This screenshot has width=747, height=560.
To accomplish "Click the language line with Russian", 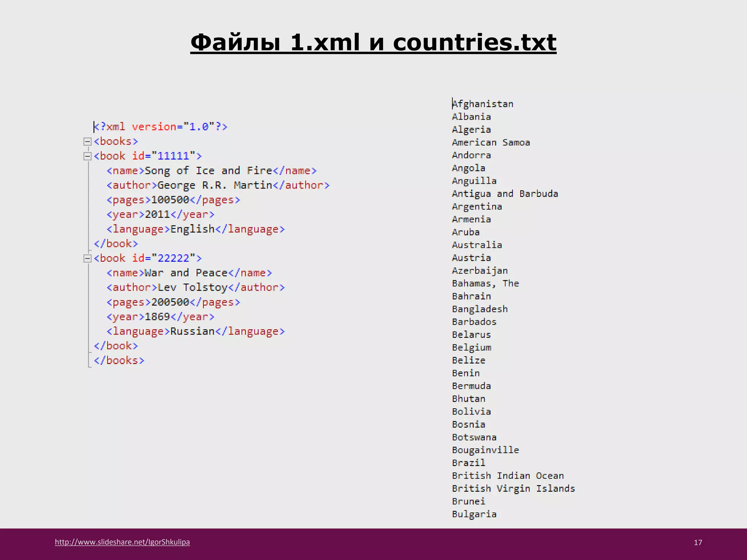I will coord(196,331).
